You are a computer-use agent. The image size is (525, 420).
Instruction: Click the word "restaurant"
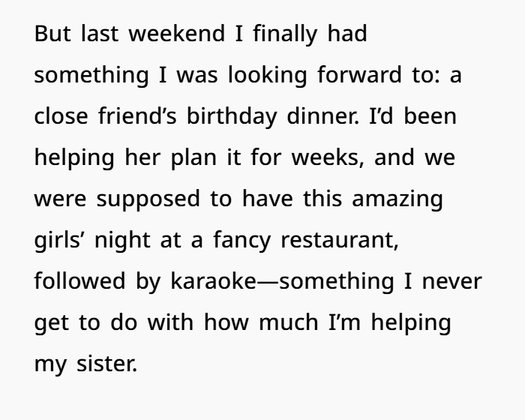(337, 241)
